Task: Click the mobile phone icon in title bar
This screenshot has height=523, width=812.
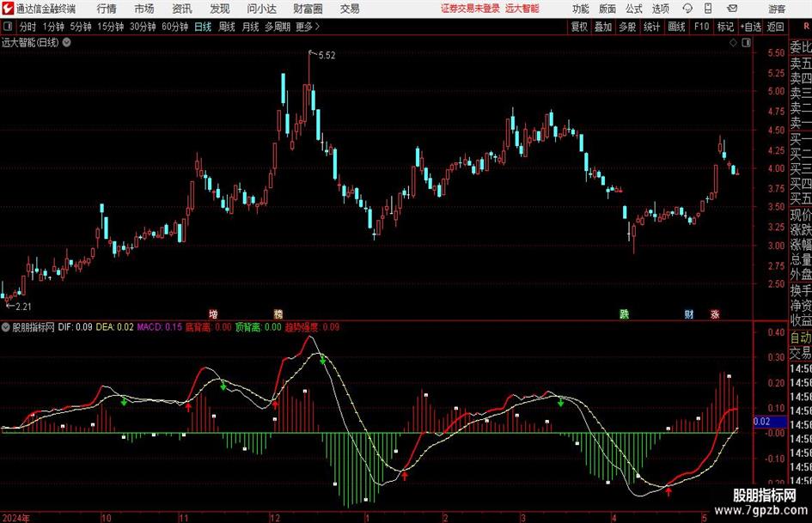Action: 708,9
